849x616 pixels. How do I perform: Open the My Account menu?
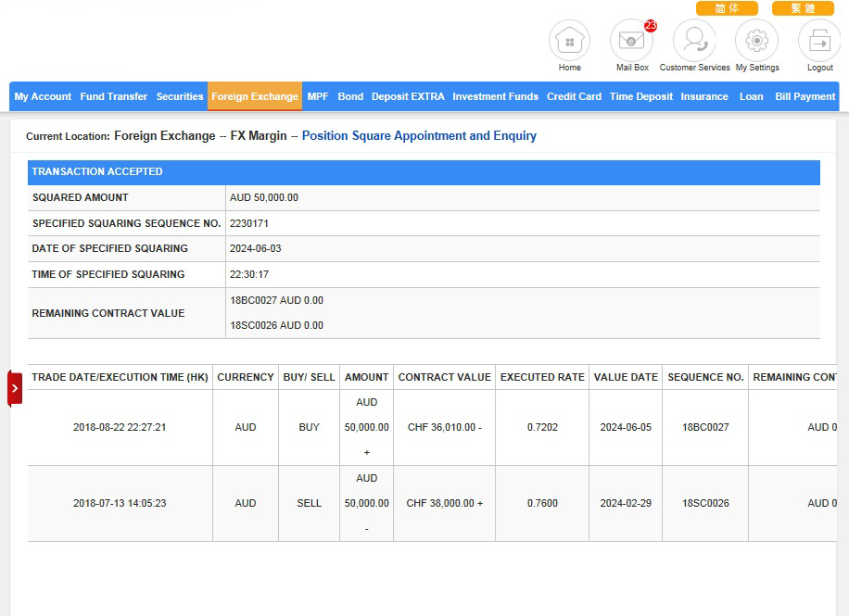coord(43,96)
